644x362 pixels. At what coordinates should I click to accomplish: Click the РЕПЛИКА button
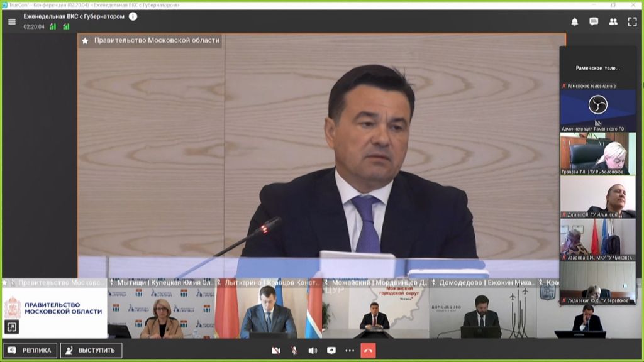30,351
